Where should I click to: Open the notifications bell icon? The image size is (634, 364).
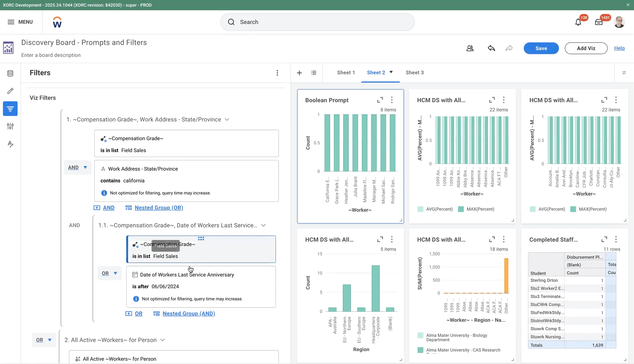click(578, 22)
